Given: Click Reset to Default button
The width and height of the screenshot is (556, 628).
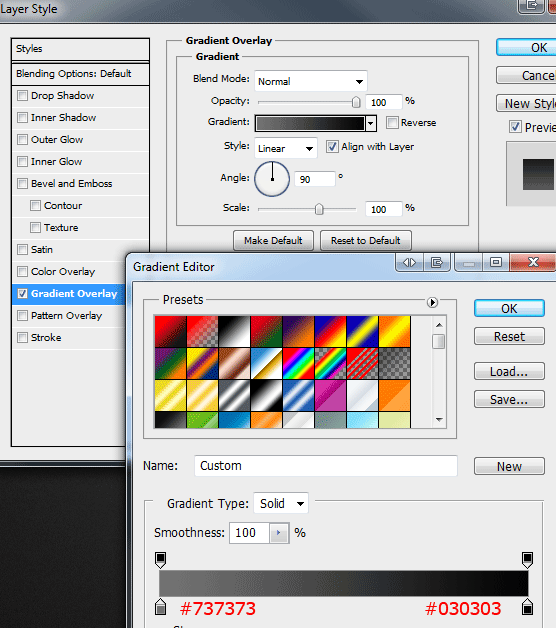Looking at the screenshot, I should (366, 240).
